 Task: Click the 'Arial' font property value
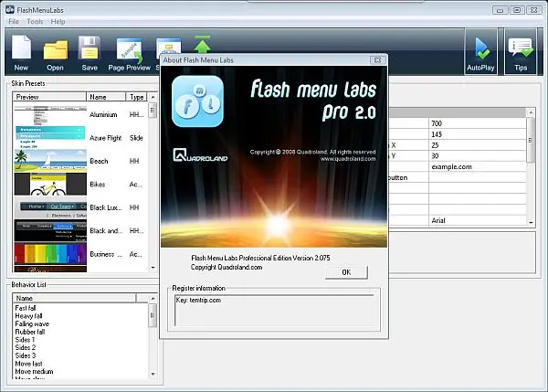438,220
